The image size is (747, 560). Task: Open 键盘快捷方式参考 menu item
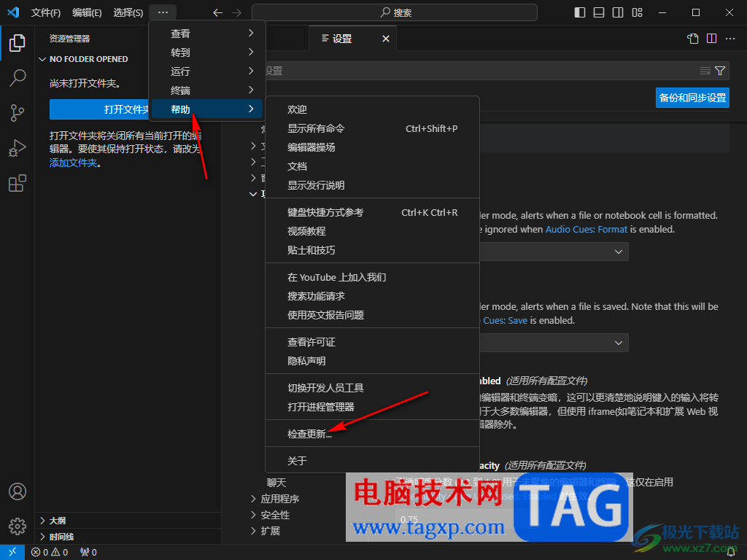point(372,212)
